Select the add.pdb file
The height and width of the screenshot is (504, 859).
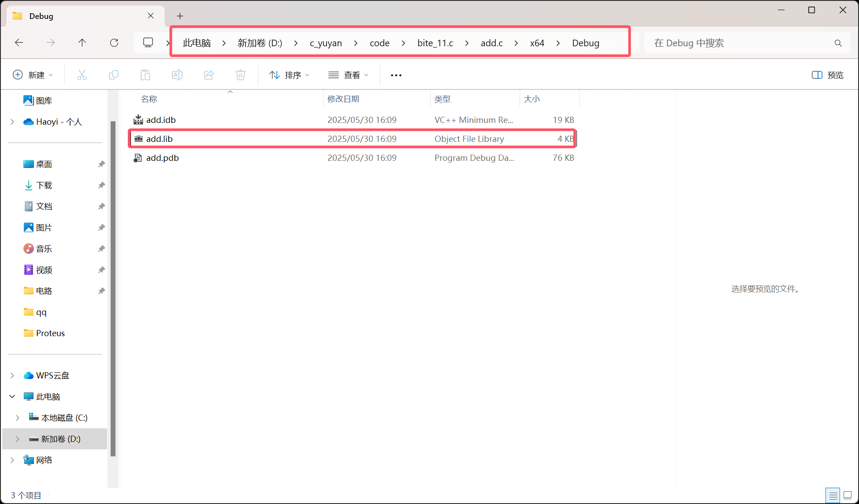click(x=163, y=158)
